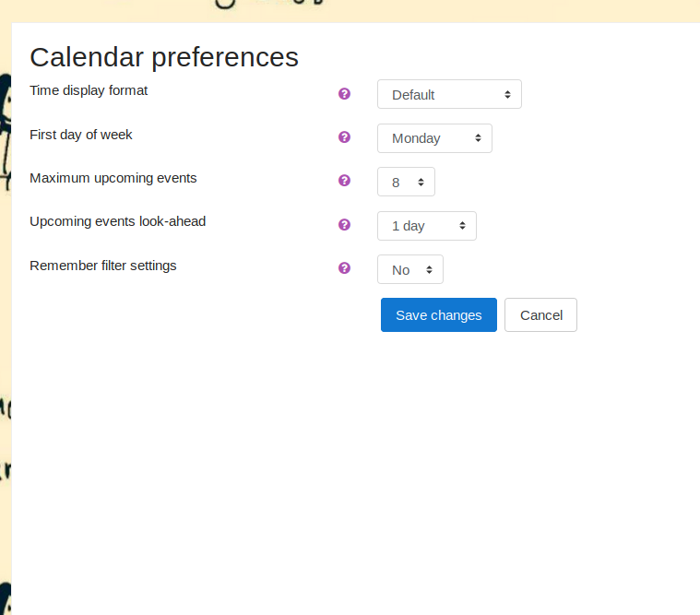Screen dimensions: 700x615
Task: Open the Remember filter settings dropdown
Action: click(410, 269)
